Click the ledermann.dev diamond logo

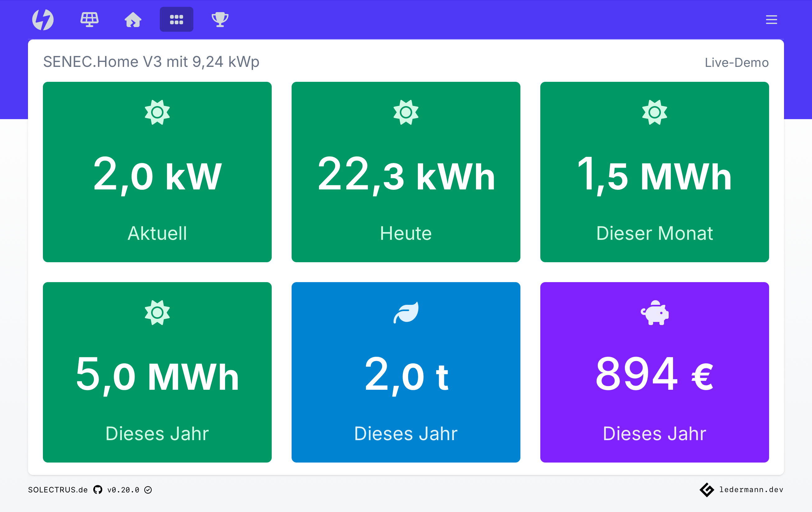707,490
